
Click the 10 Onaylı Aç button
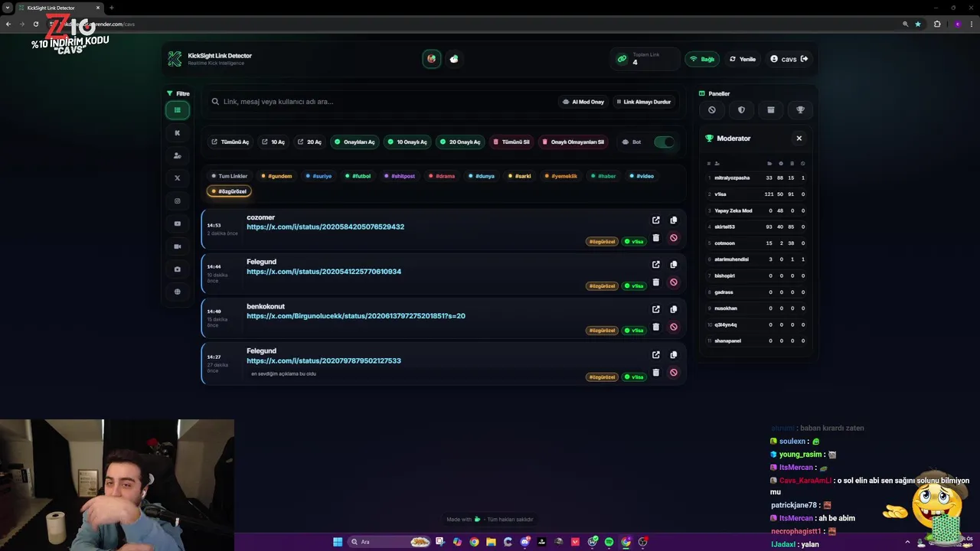[407, 142]
